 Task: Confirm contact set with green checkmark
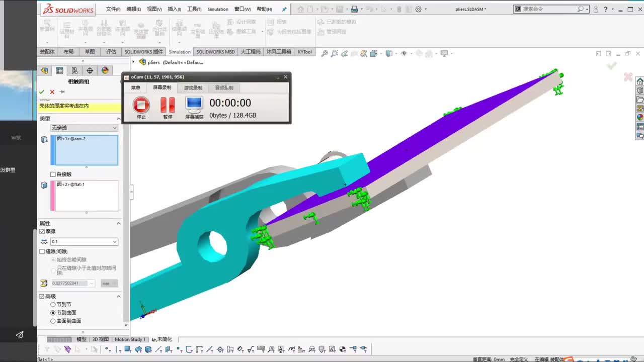point(42,92)
